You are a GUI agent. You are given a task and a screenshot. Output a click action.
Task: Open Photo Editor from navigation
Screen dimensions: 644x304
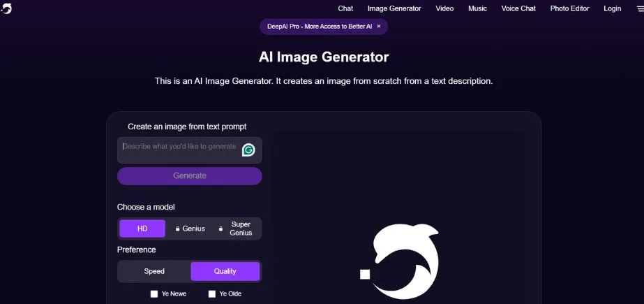(x=569, y=8)
